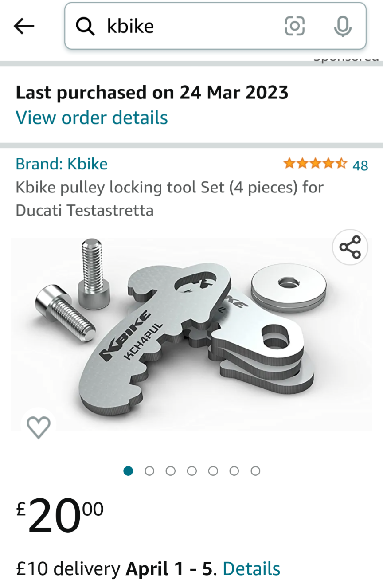Open View order details link
This screenshot has height=588, width=383.
pos(92,118)
